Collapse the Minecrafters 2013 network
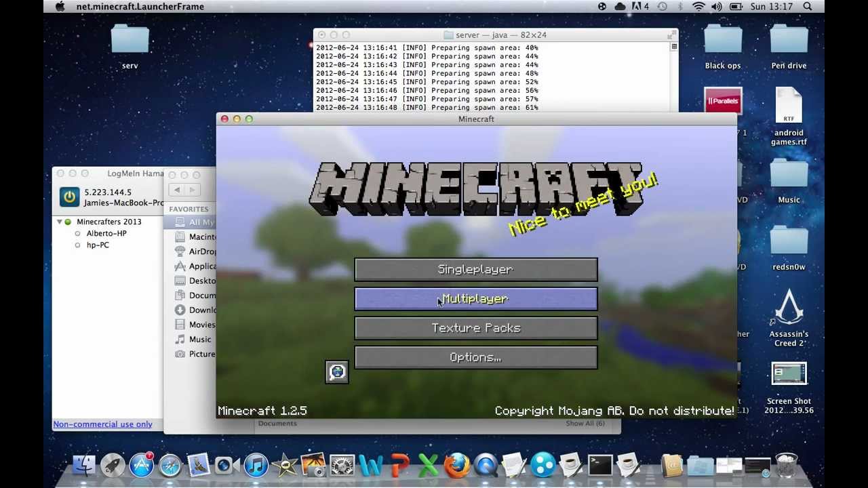 tap(59, 222)
